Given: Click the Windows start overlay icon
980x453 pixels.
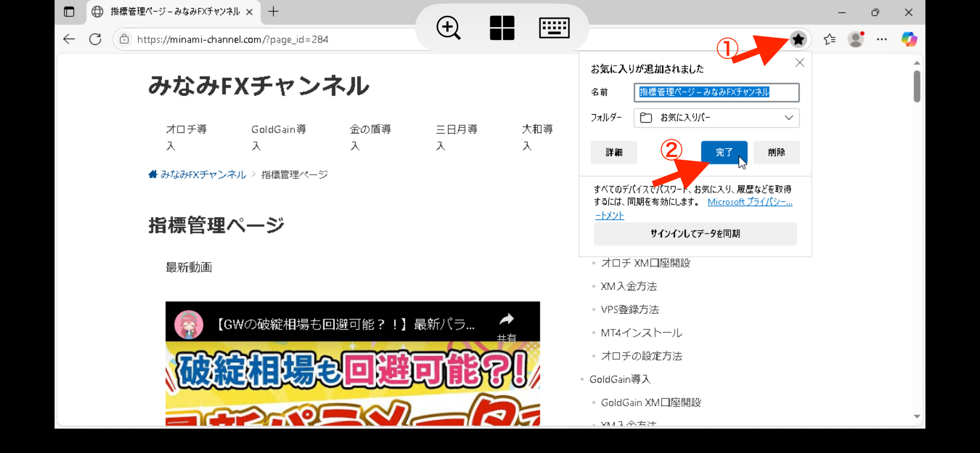Looking at the screenshot, I should tap(502, 27).
